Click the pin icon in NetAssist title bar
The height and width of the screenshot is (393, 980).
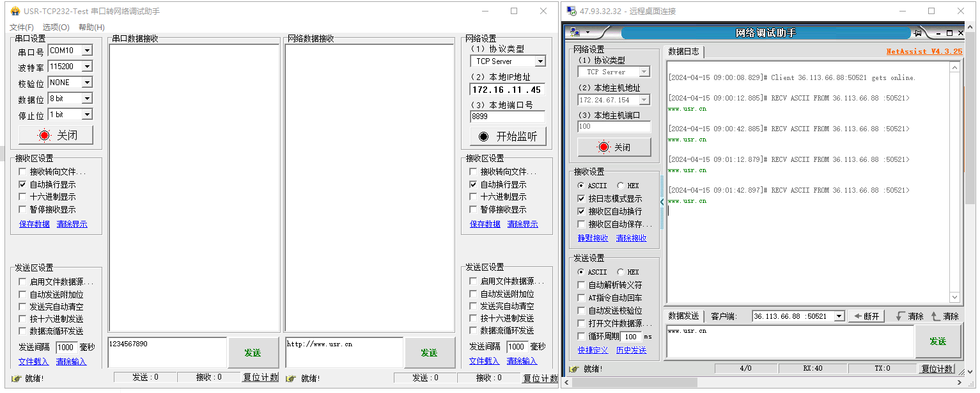(918, 33)
